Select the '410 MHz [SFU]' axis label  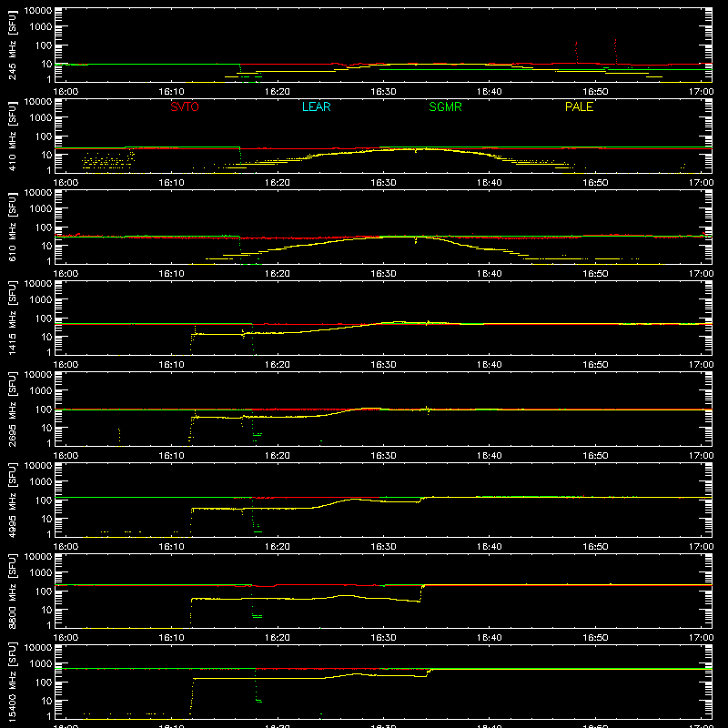pos(13,136)
